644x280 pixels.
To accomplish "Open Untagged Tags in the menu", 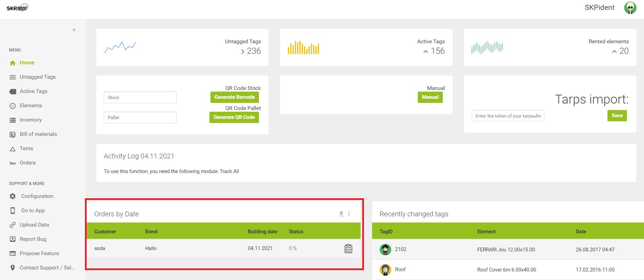I will pyautogui.click(x=38, y=77).
